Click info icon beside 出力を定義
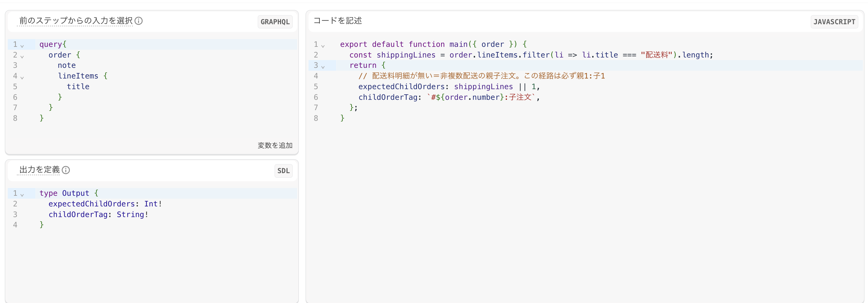Image resolution: width=868 pixels, height=303 pixels. coord(66,170)
